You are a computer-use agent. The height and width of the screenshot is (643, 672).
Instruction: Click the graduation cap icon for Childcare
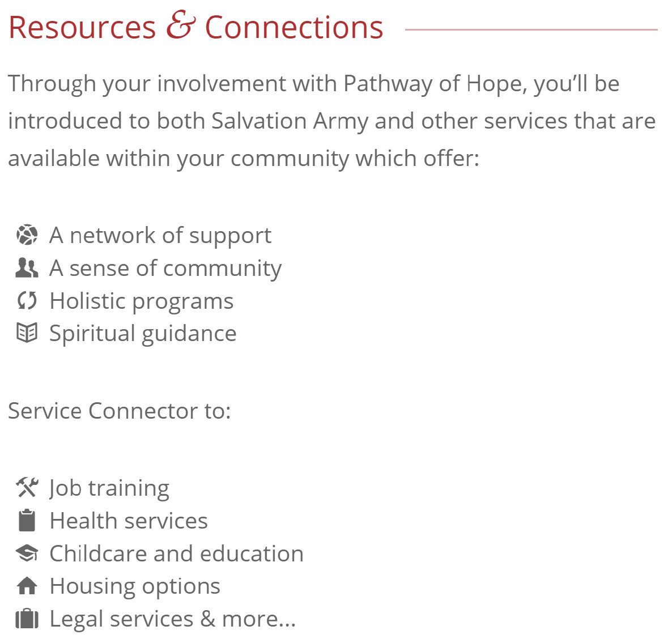tap(27, 553)
